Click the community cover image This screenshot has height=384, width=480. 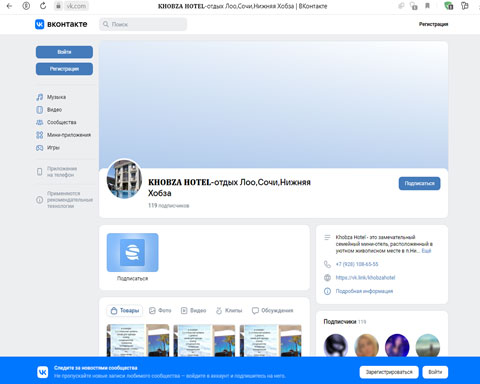(273, 105)
